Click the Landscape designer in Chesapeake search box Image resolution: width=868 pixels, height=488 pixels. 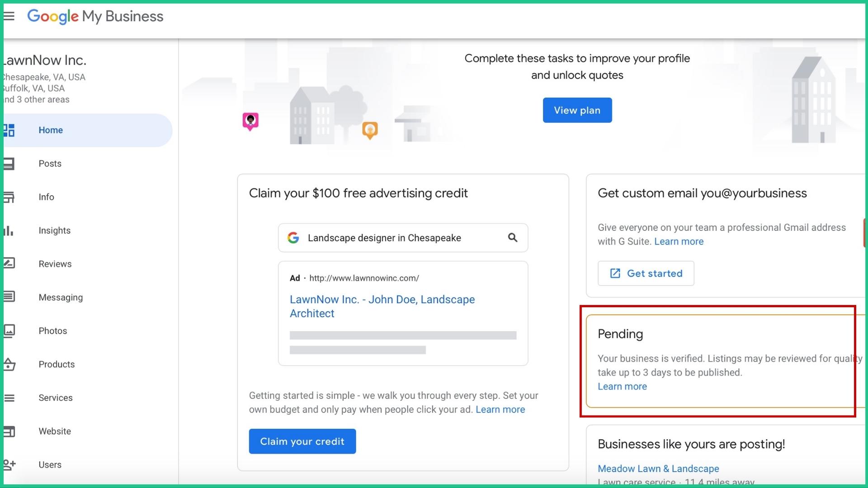[x=403, y=238]
